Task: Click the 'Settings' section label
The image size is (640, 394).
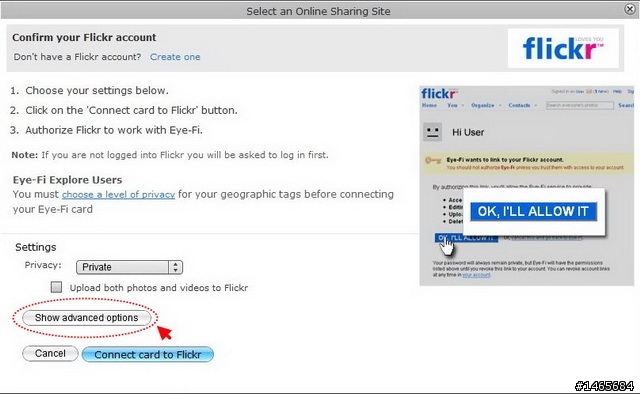Action: (x=36, y=247)
